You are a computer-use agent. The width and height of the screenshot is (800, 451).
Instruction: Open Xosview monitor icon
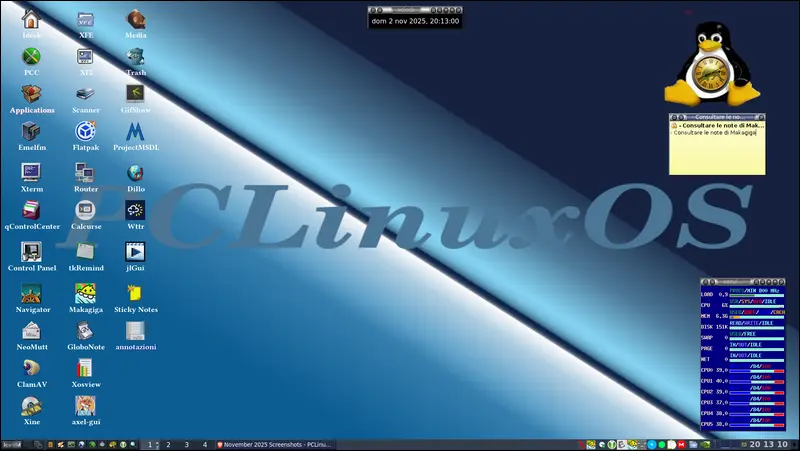tap(85, 368)
